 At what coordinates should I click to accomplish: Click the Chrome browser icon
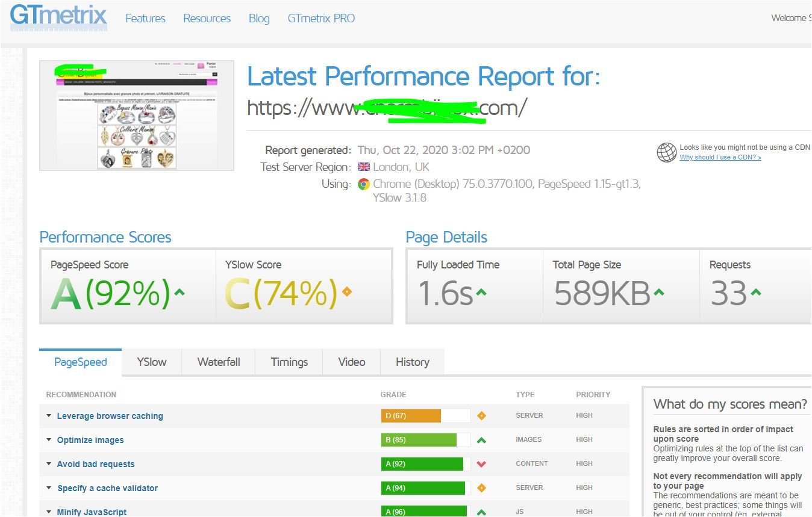click(364, 184)
